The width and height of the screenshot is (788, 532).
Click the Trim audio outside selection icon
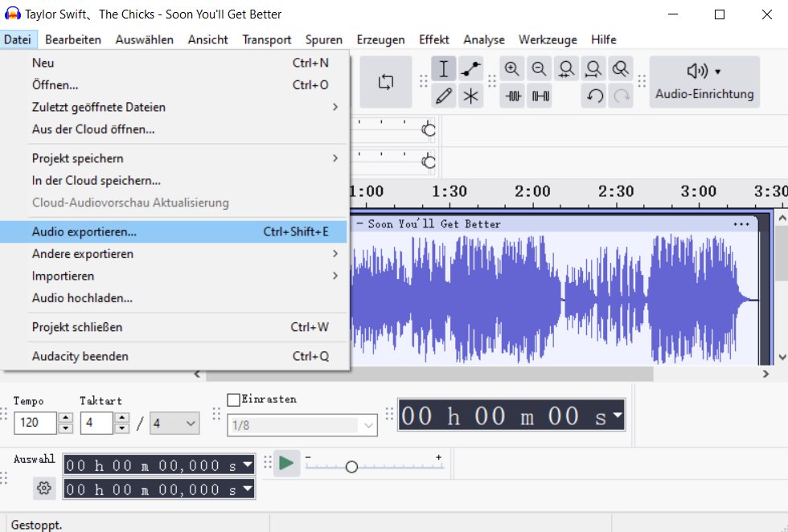click(512, 96)
